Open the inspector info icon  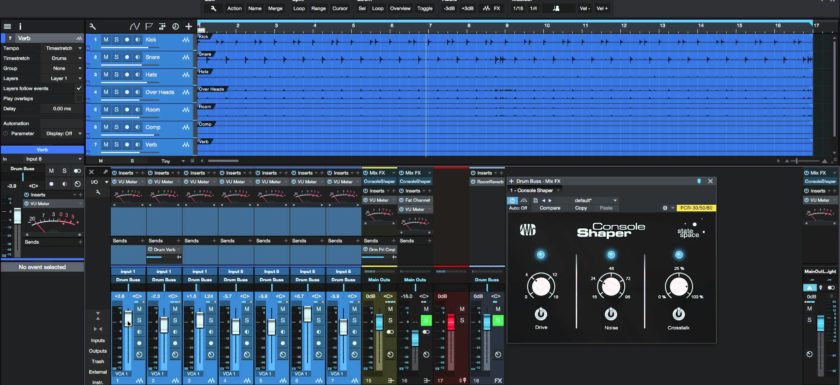pos(20,26)
